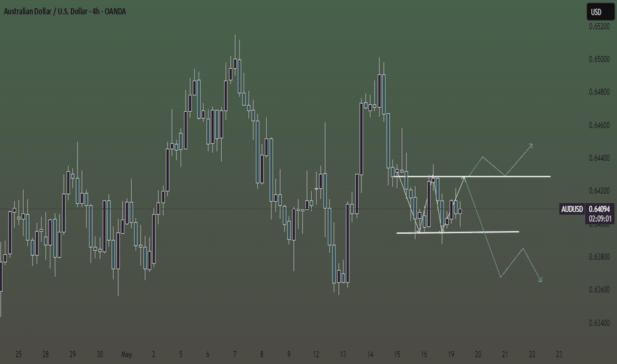The image size is (617, 364).
Task: Click the 0.65000 price axis label
Action: 599,59
